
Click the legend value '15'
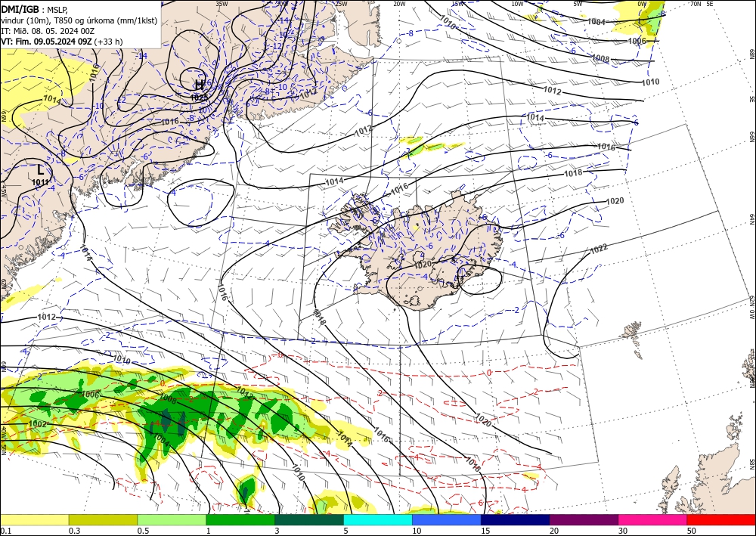click(485, 531)
